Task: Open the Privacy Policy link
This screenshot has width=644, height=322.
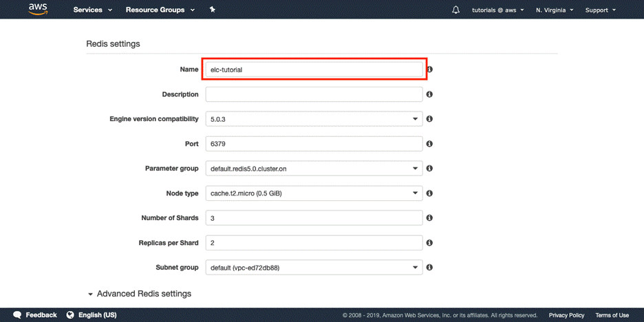Action: pos(566,315)
